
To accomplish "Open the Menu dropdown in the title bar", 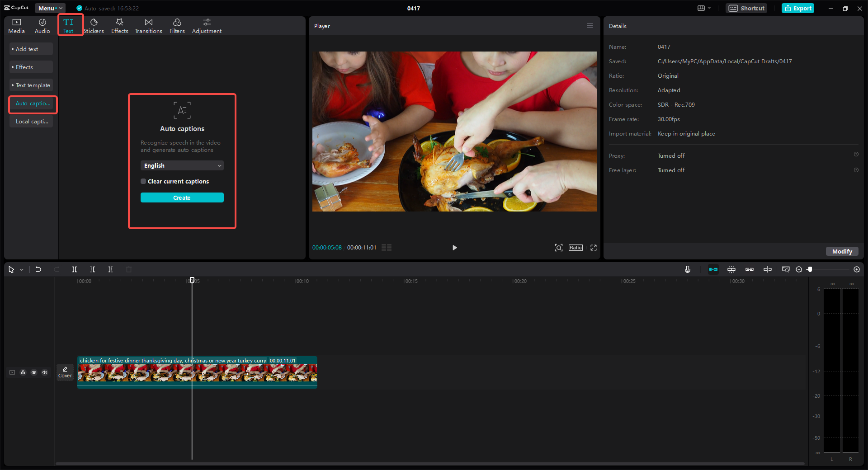I will (x=50, y=8).
